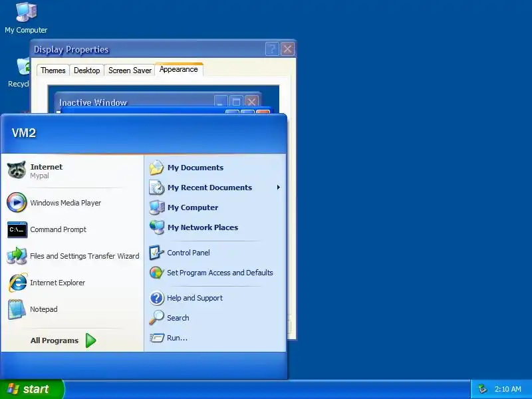Click My Recent Documents clock icon
This screenshot has height=399, width=532.
[x=157, y=188]
